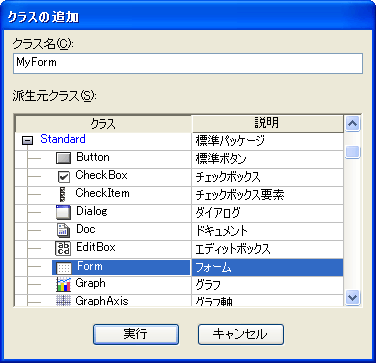
Task: Click the グラフ軸 description cell
Action: coord(267,301)
